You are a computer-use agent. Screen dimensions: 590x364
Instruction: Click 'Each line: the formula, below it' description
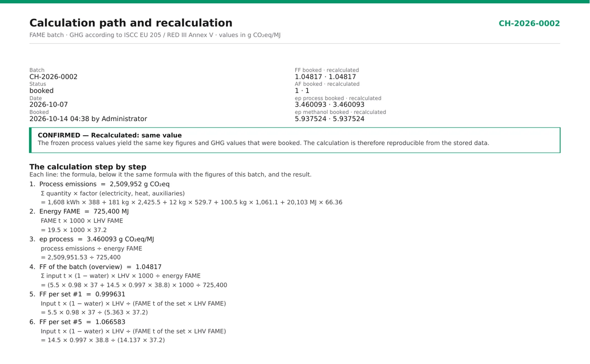pyautogui.click(x=170, y=175)
